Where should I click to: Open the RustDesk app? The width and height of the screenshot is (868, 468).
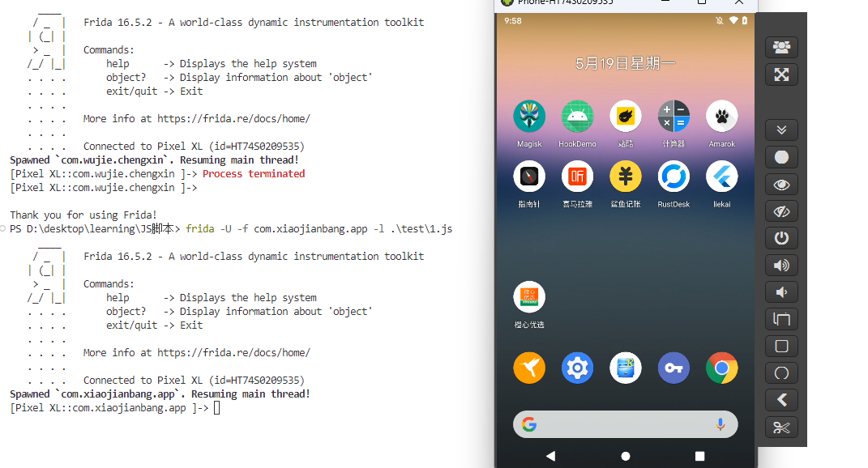click(x=673, y=177)
